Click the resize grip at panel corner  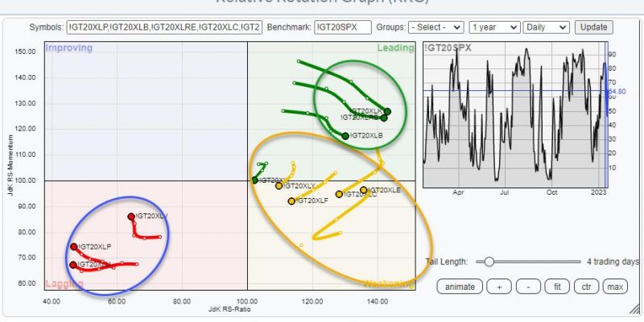(x=634, y=310)
